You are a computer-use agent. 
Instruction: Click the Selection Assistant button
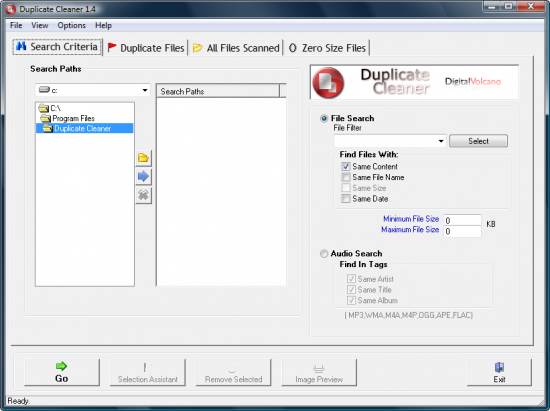[x=148, y=372]
